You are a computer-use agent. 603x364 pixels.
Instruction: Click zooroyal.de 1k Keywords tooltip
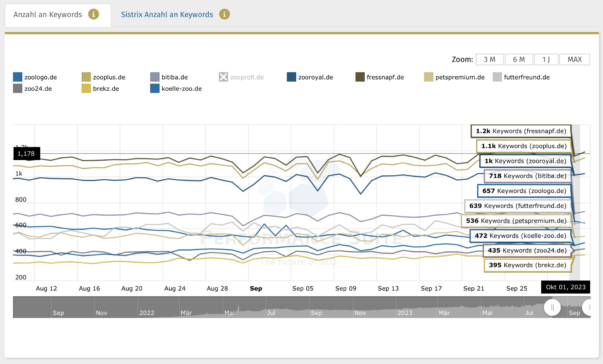tap(525, 161)
